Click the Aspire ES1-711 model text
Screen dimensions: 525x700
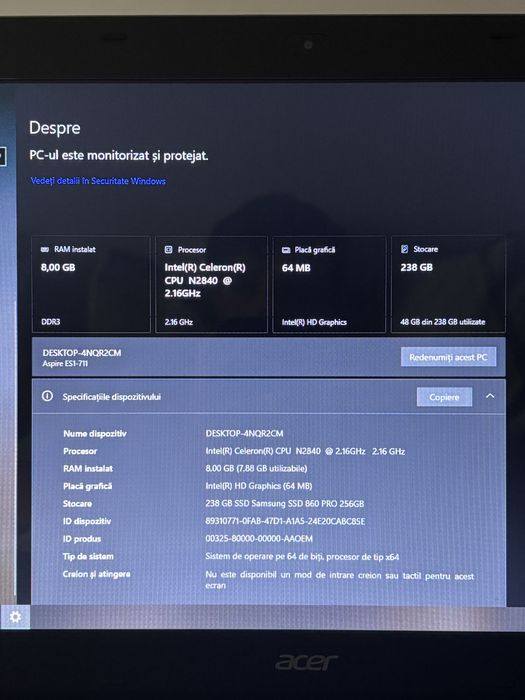[x=65, y=363]
